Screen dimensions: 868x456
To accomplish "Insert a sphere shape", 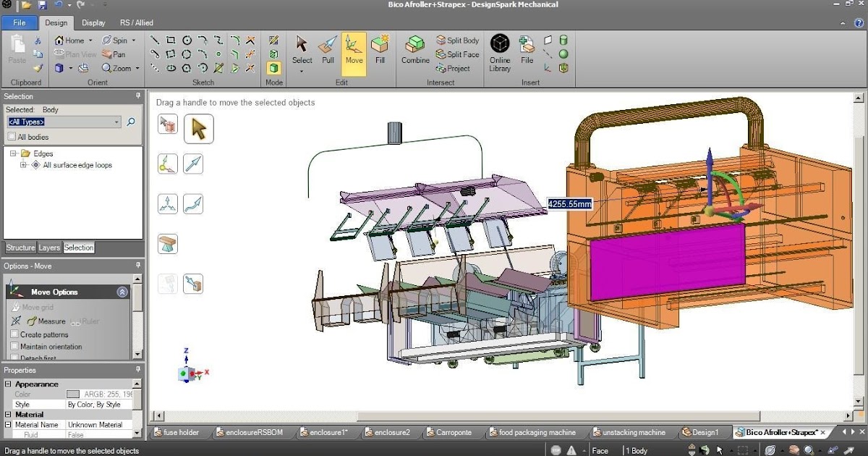I will (563, 54).
